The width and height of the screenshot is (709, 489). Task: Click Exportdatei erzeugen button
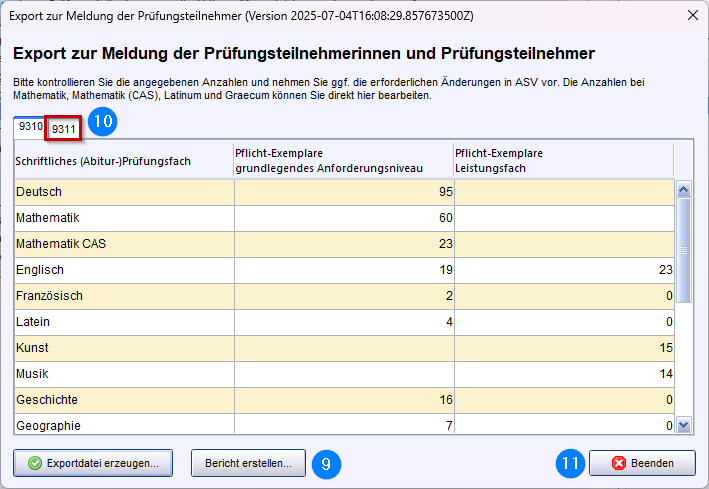tap(93, 463)
